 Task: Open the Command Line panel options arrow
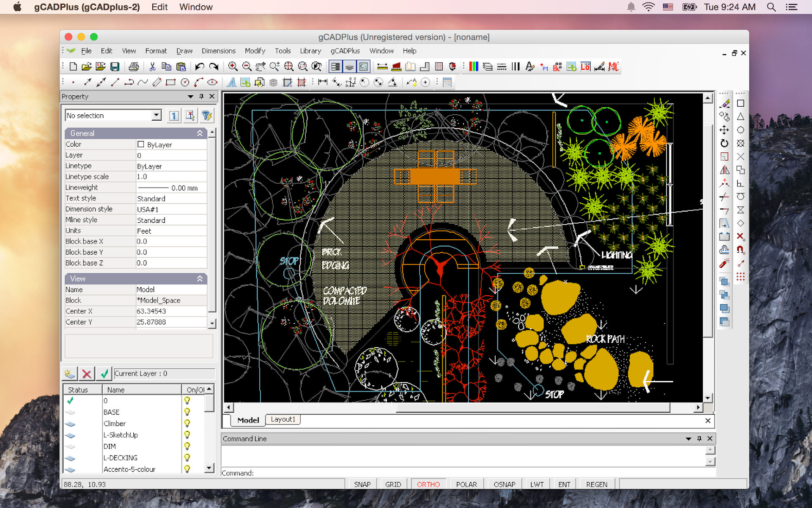click(x=689, y=439)
